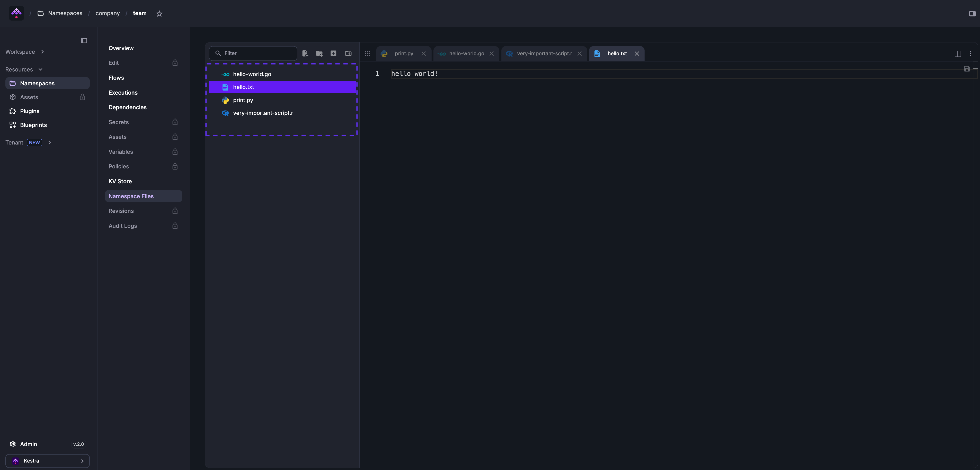This screenshot has height=470, width=980.
Task: Open Plugins in the sidebar
Action: tap(48, 111)
